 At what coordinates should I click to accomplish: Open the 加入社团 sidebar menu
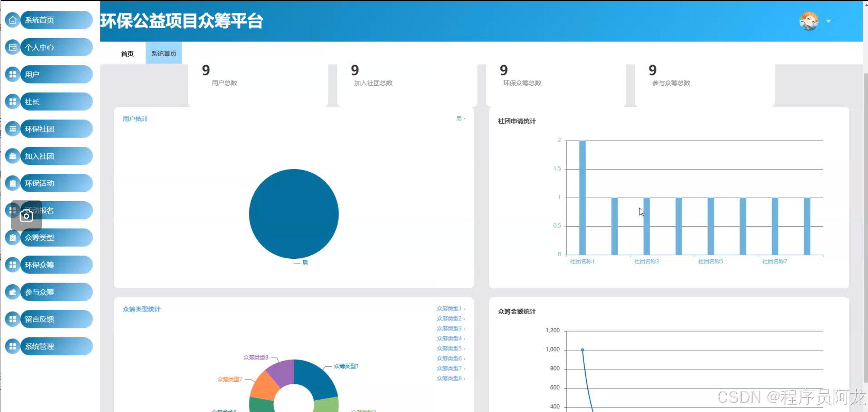[57, 156]
